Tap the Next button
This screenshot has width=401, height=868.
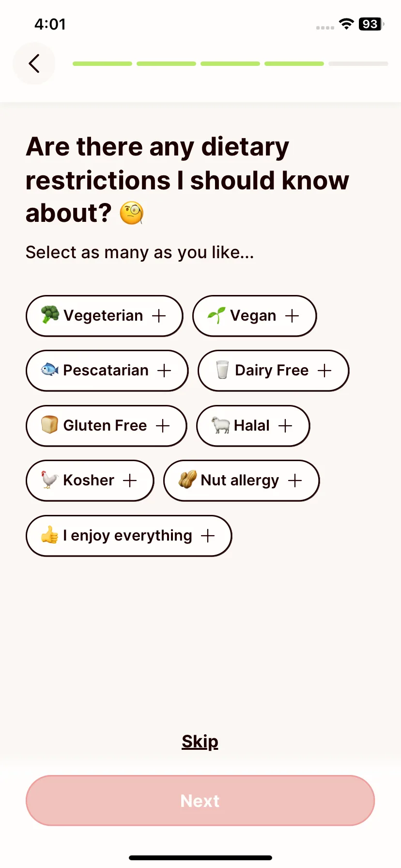click(200, 801)
